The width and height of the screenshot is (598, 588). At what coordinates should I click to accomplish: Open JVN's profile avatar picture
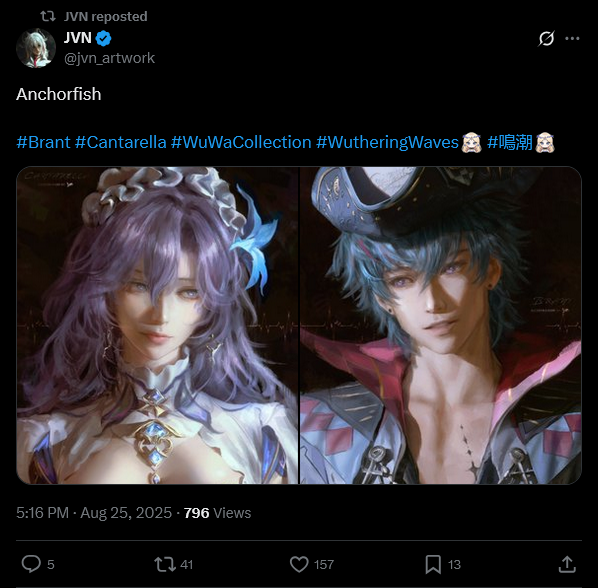click(x=36, y=48)
